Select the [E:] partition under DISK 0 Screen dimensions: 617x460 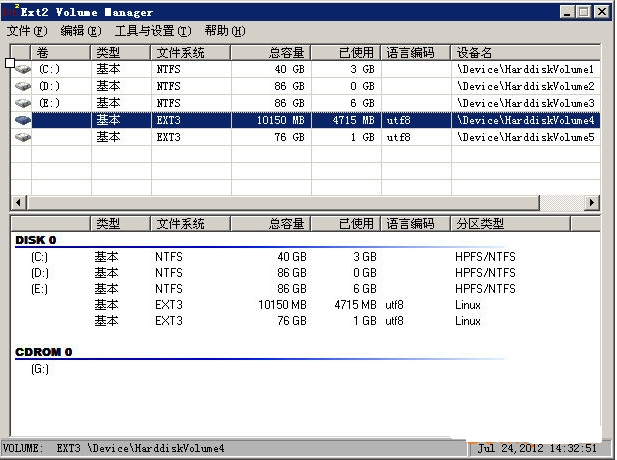(x=39, y=289)
